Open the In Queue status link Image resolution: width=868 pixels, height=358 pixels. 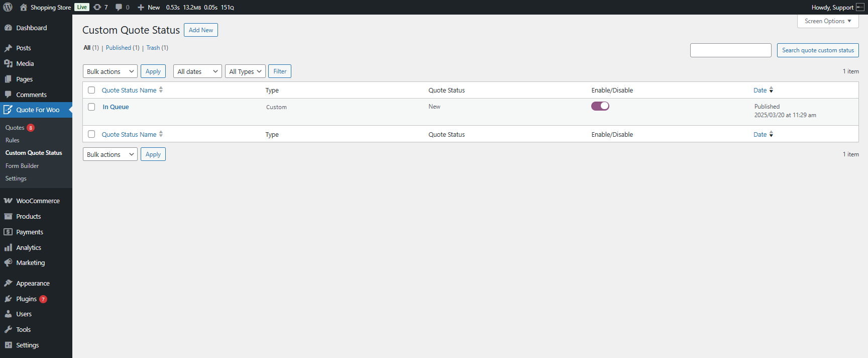click(116, 107)
